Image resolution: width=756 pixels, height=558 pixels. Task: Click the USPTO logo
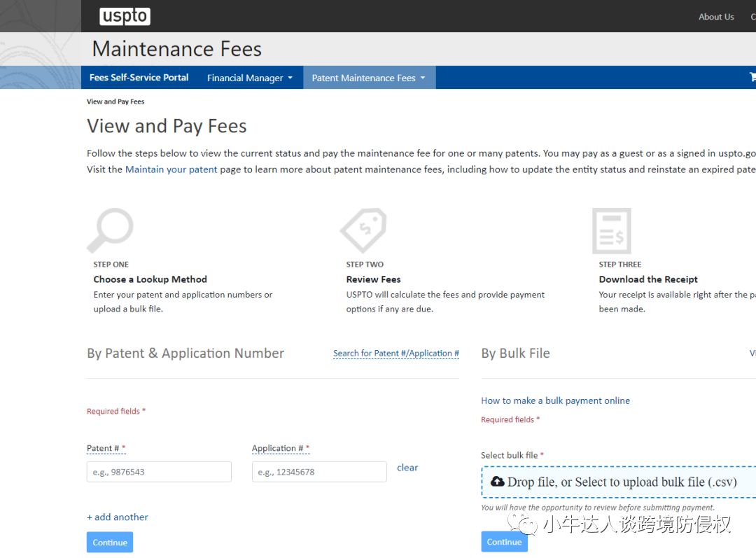click(125, 16)
